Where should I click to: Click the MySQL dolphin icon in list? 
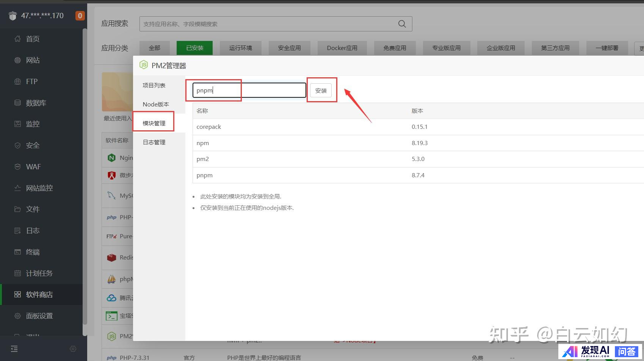click(x=111, y=196)
